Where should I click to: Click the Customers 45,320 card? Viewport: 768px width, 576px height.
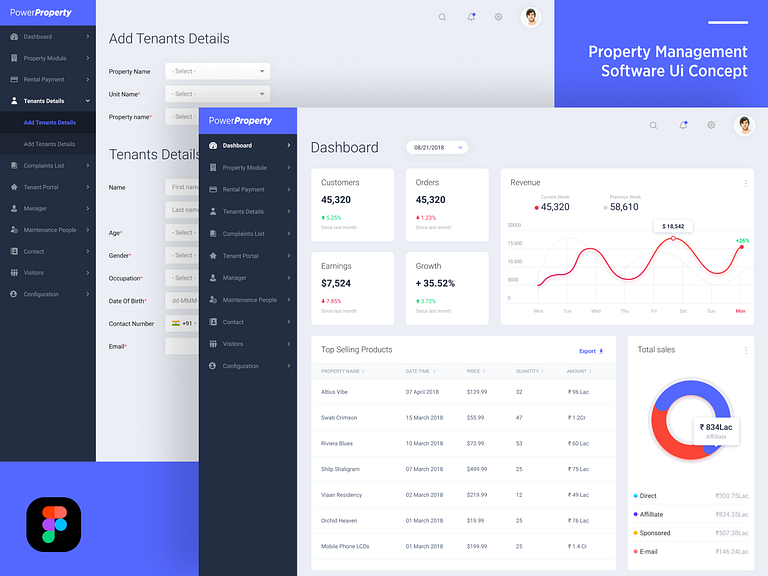(353, 205)
